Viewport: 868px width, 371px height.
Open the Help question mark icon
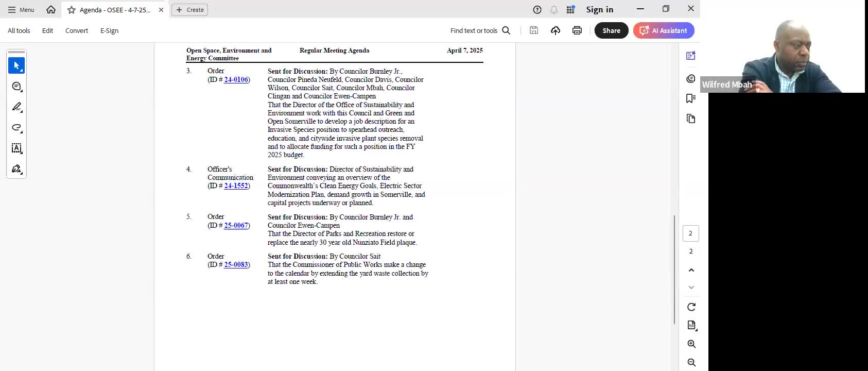pos(537,10)
